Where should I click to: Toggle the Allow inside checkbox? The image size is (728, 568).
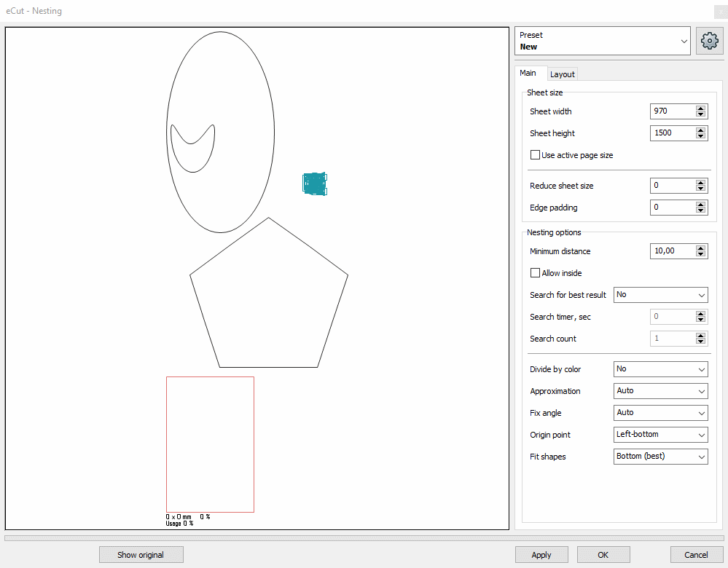(x=536, y=273)
